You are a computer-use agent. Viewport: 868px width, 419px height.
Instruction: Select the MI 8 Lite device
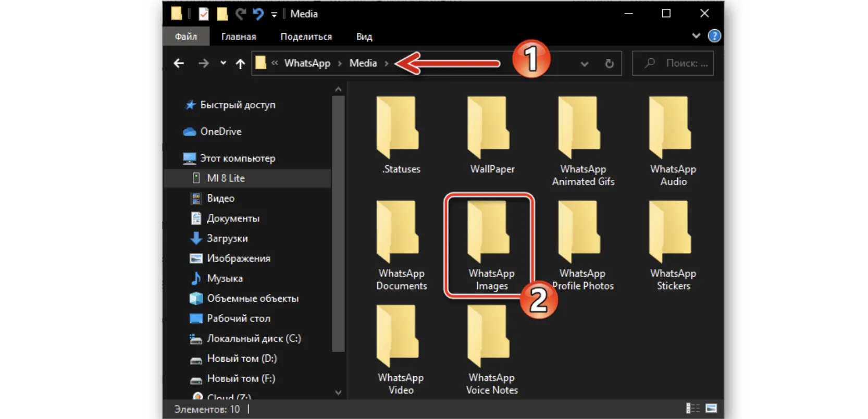[x=247, y=178]
